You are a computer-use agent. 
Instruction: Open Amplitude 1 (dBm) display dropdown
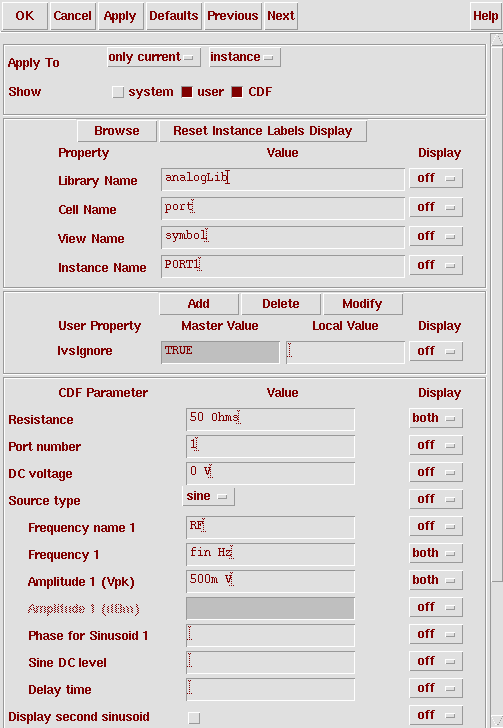click(436, 607)
